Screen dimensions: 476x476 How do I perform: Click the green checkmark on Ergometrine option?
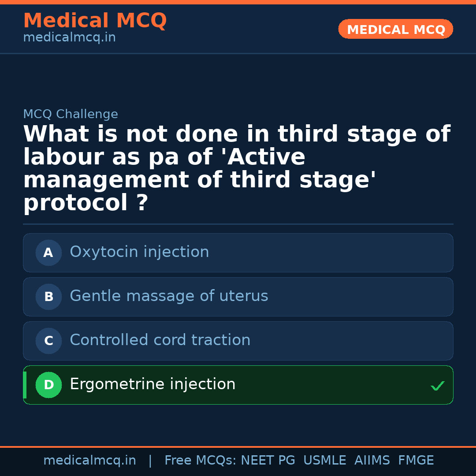437,386
